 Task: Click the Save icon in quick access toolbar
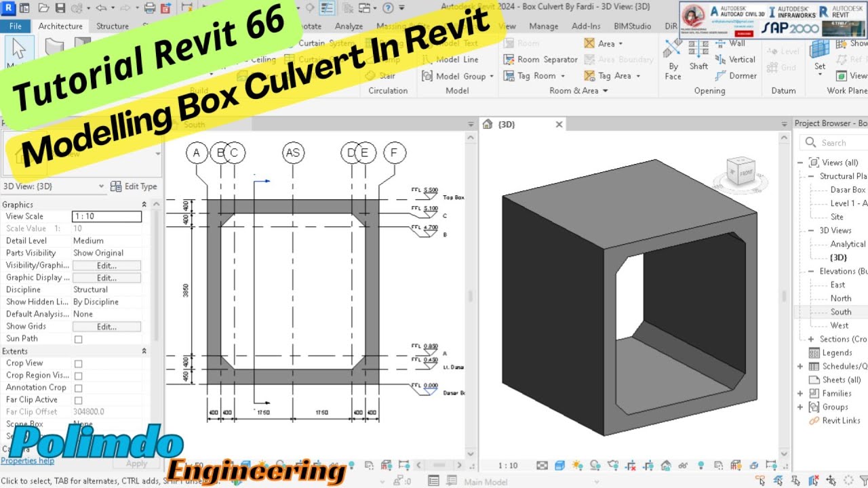(60, 8)
